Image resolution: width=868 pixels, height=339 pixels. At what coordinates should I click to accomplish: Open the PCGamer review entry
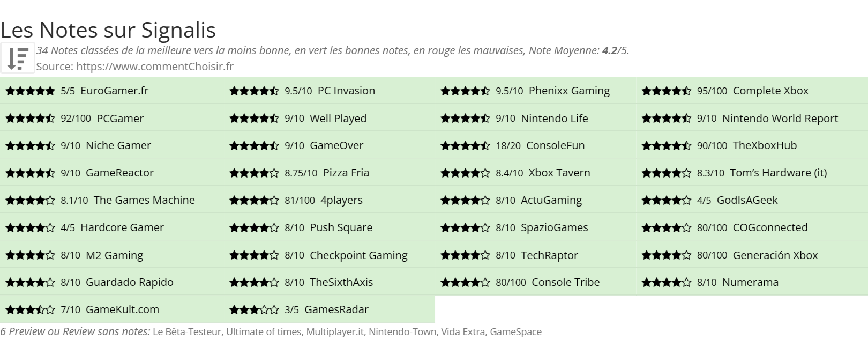(120, 119)
